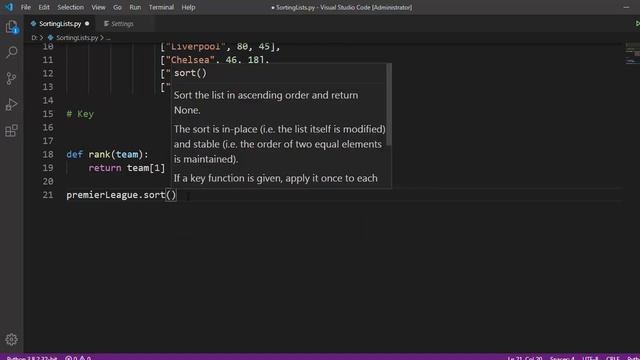Open the Search view icon
This screenshot has height=360, width=640.
pyautogui.click(x=11, y=52)
